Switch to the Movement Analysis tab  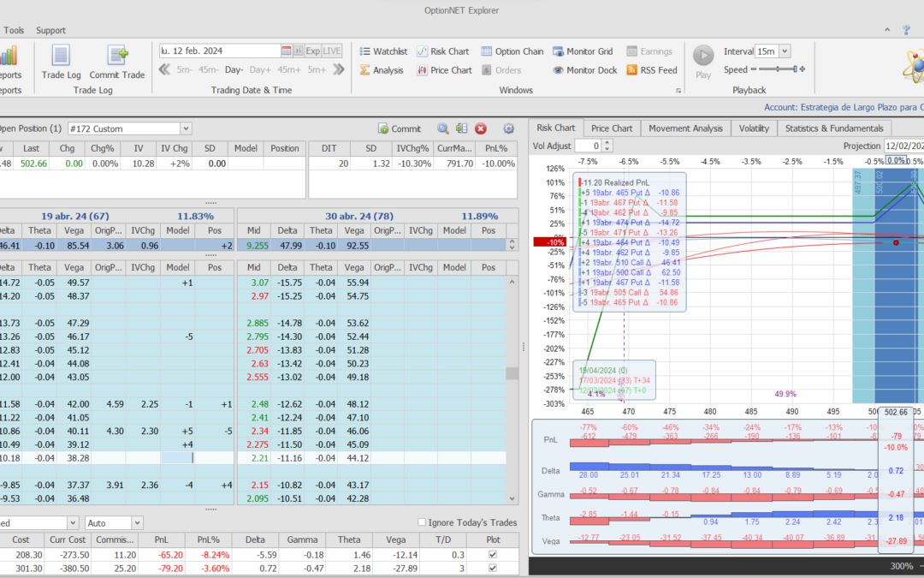684,128
